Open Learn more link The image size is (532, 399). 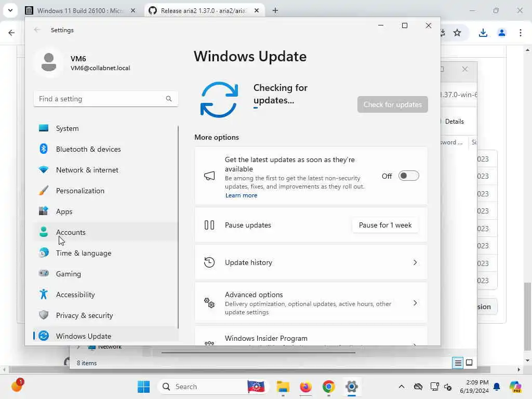point(241,195)
